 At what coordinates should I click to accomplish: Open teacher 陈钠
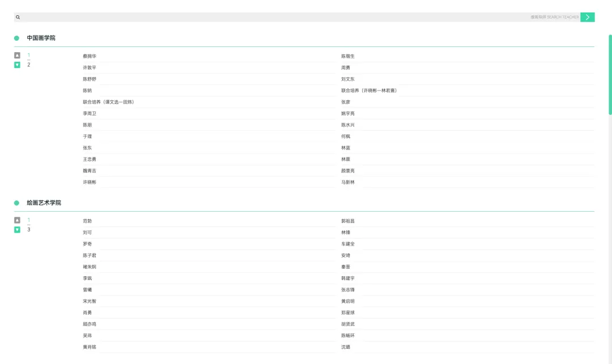[87, 91]
